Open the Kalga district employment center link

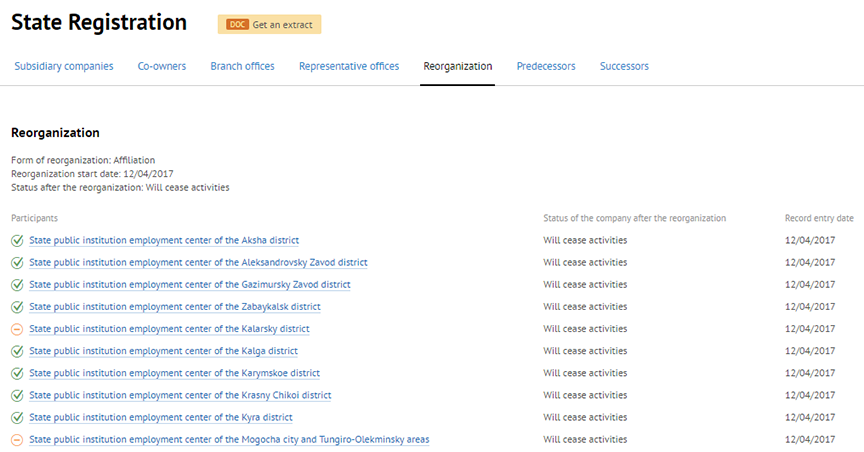pyautogui.click(x=164, y=351)
